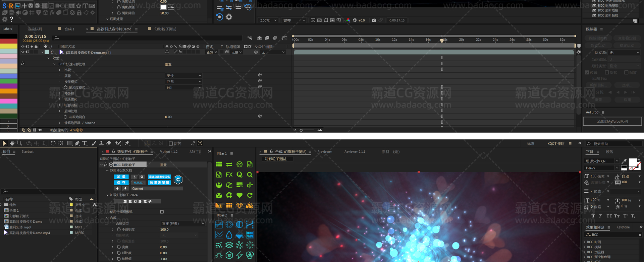Hide the 高铁科技宣传片Demo.mp4 layer with eye icon
644x262 pixels.
tap(23, 52)
